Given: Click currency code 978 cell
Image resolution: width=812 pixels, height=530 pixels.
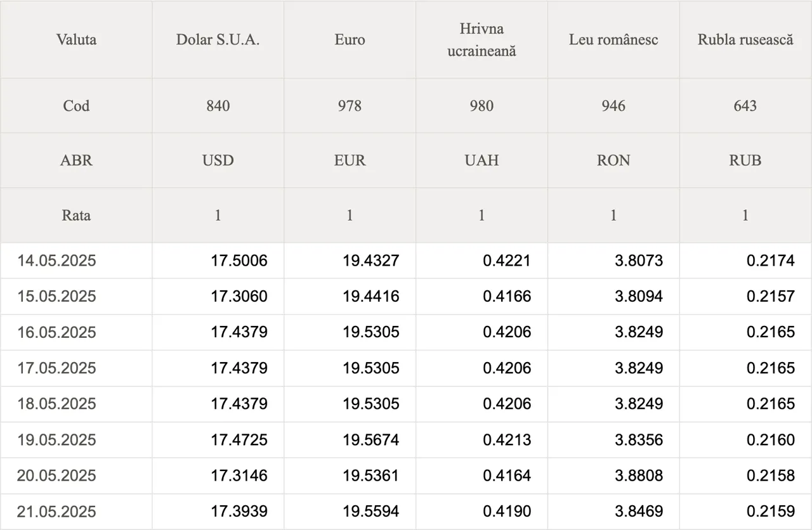Looking at the screenshot, I should tap(350, 106).
